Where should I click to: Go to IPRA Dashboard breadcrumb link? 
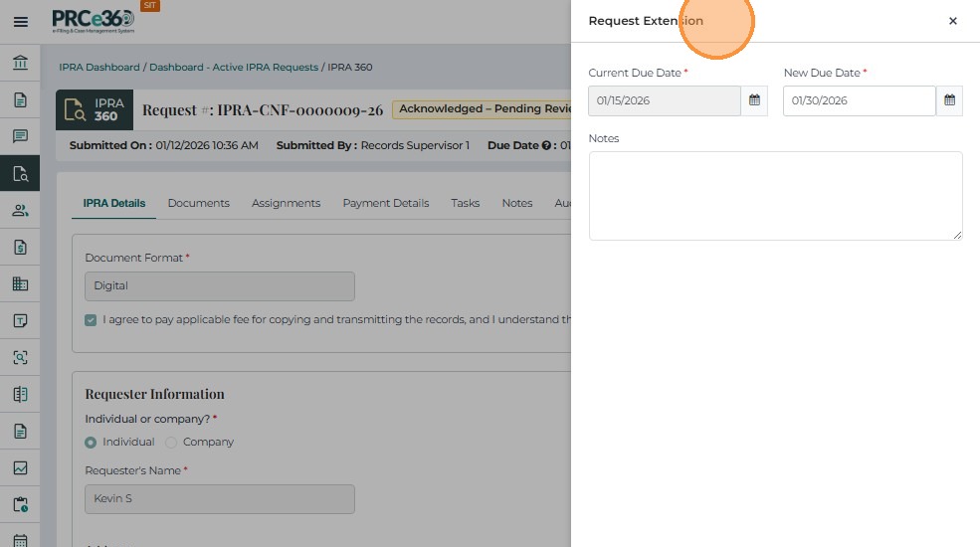(99, 67)
